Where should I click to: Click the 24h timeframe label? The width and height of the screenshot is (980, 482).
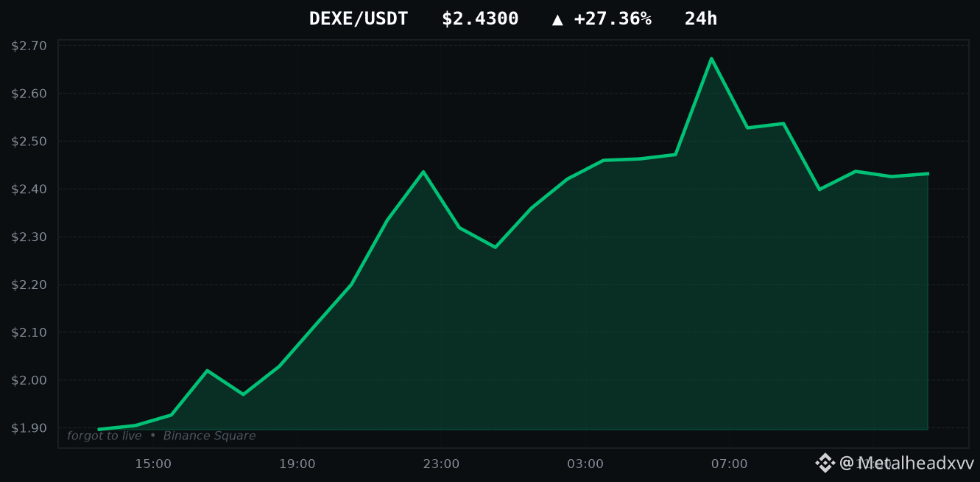pyautogui.click(x=701, y=18)
